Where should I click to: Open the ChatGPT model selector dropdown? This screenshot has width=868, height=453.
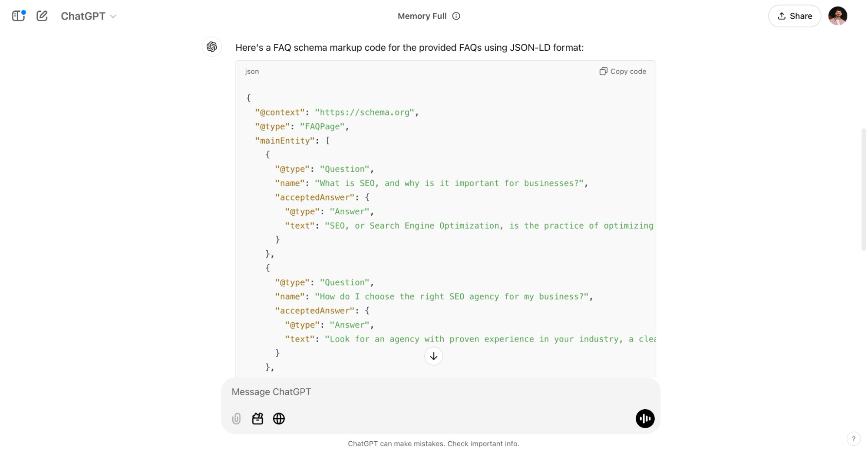point(89,16)
